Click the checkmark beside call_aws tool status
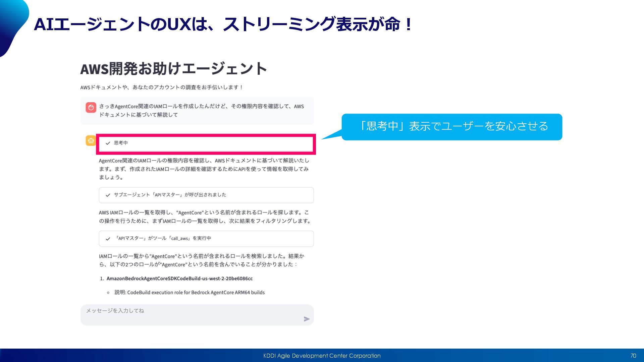The image size is (644, 362). [108, 239]
